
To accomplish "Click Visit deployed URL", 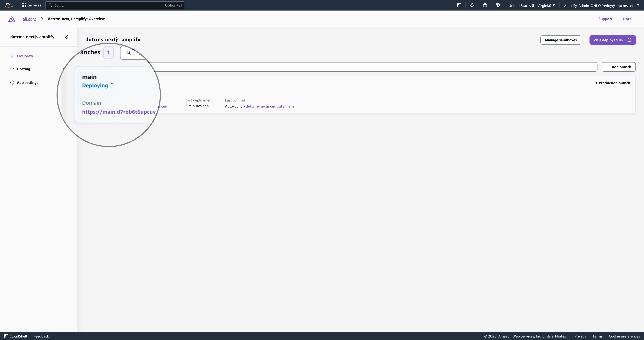I will point(612,40).
